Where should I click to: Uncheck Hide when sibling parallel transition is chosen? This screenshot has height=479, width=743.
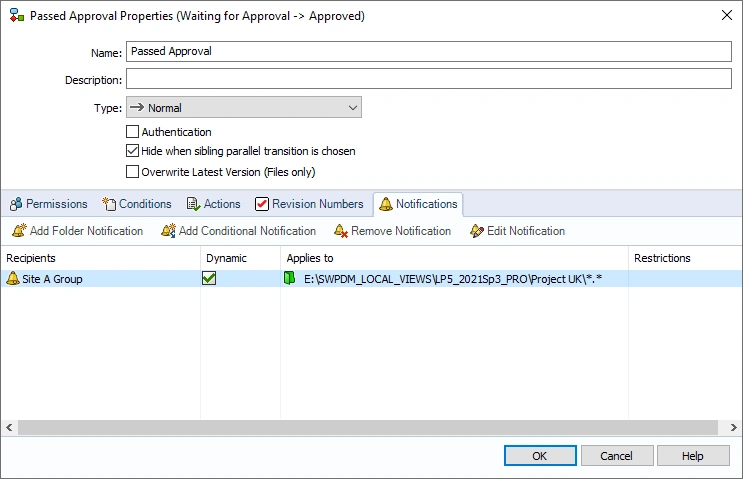click(133, 152)
